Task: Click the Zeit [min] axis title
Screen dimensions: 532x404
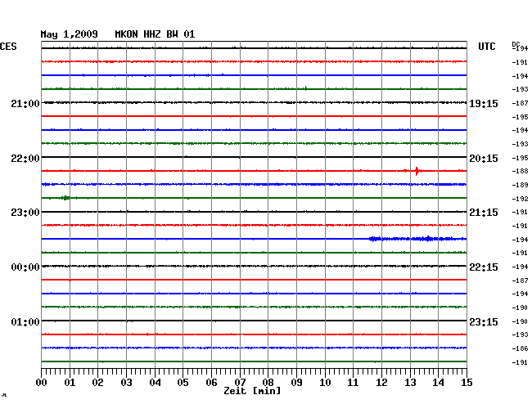Action: point(252,391)
